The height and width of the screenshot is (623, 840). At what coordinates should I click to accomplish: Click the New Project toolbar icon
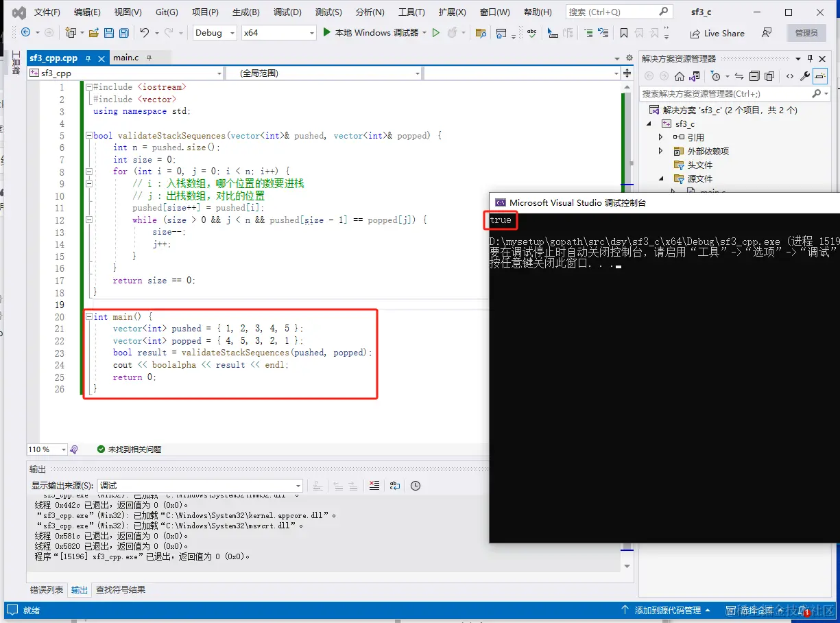pyautogui.click(x=71, y=33)
